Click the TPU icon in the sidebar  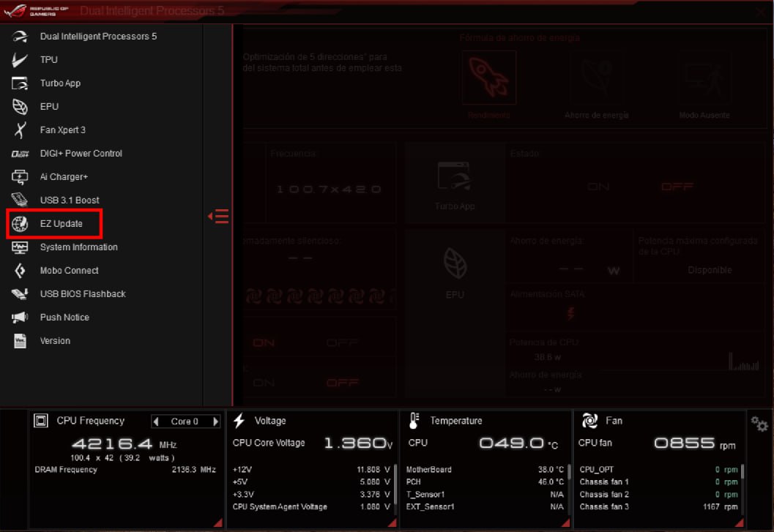(x=20, y=60)
